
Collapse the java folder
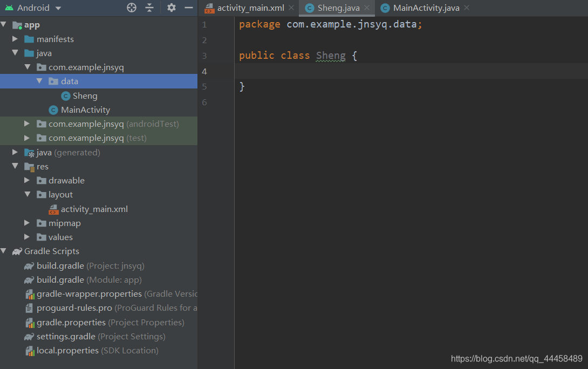[x=15, y=53]
